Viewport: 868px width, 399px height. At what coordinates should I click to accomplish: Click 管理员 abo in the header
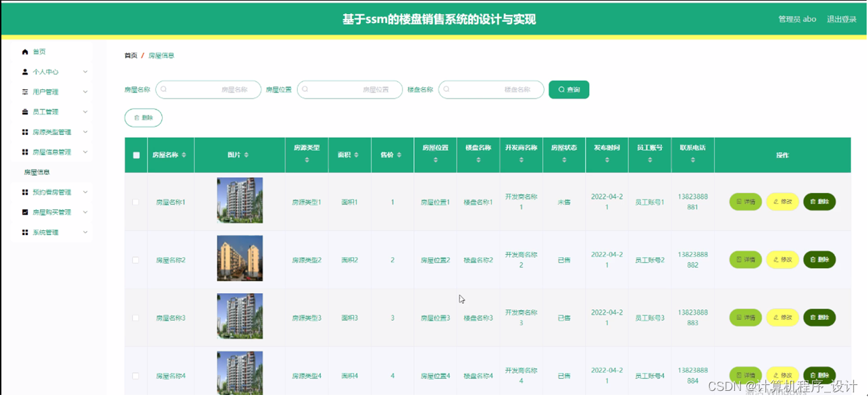coord(797,19)
